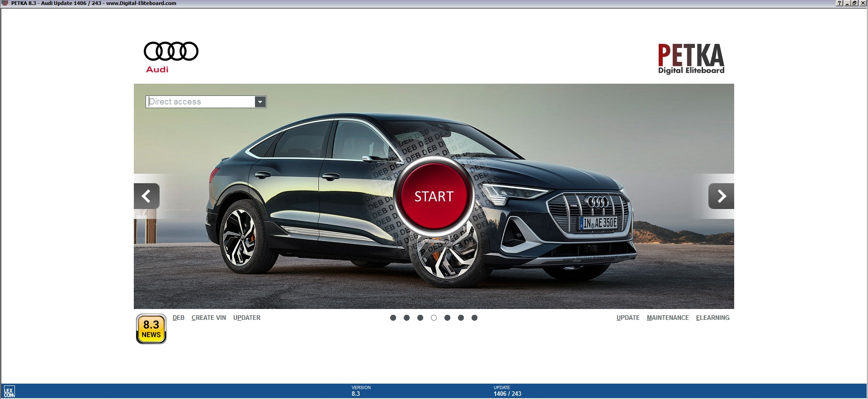Click the Audi four-rings logo

click(x=171, y=52)
